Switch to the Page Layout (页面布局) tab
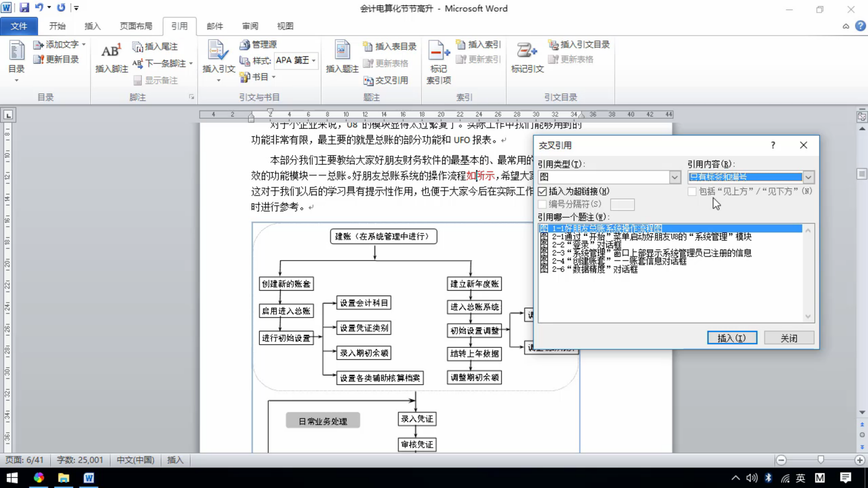Screen dimensions: 868x488 click(136, 26)
